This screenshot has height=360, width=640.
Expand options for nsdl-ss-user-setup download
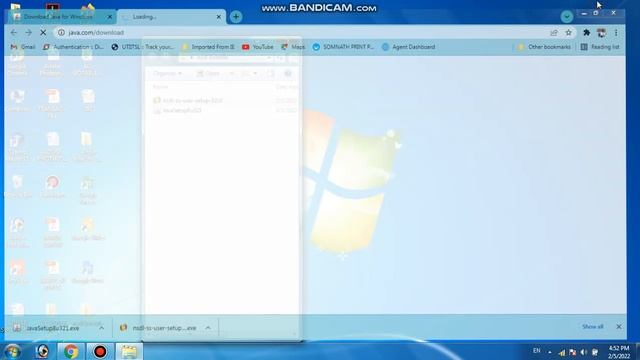click(x=208, y=328)
